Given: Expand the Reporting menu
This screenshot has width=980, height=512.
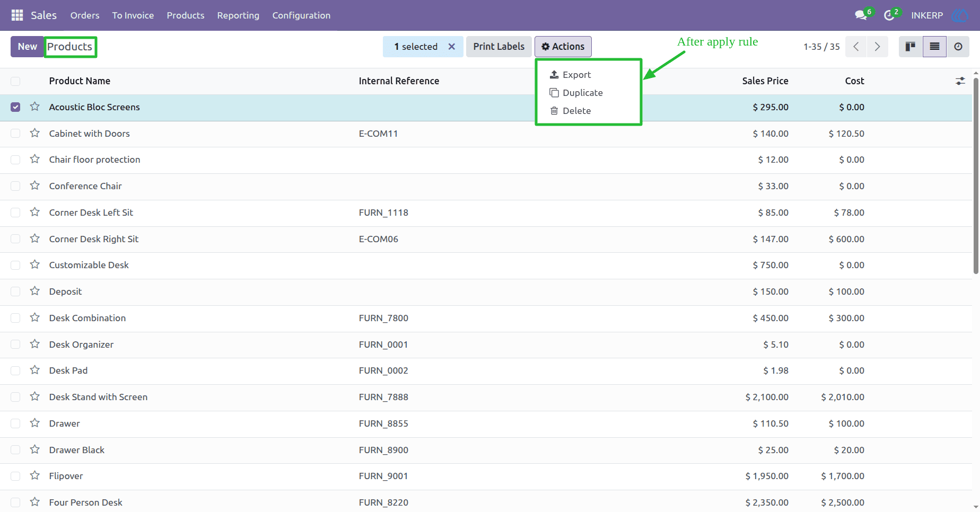Looking at the screenshot, I should coord(238,15).
